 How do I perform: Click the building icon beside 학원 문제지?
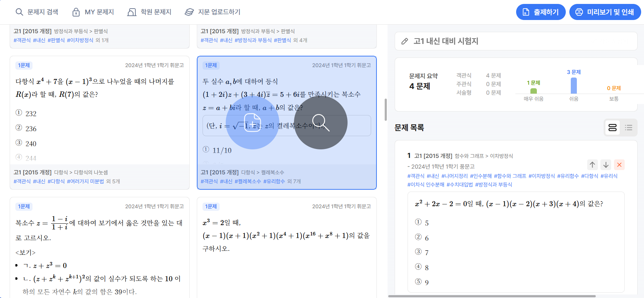[x=132, y=12]
